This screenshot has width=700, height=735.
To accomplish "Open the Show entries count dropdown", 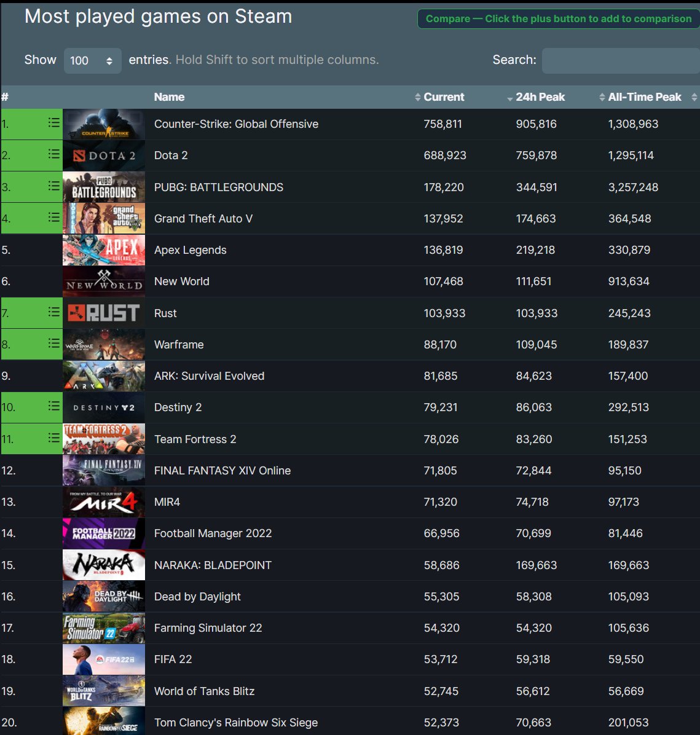I will (x=92, y=60).
